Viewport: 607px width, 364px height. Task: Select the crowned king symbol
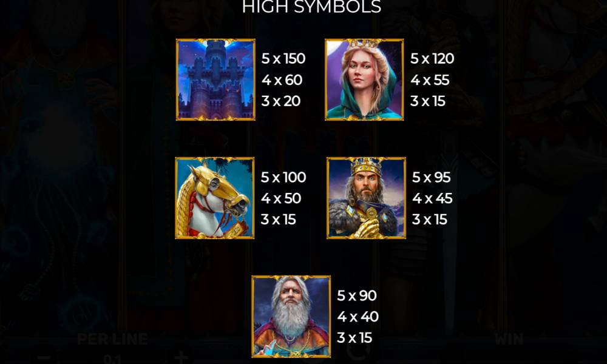(366, 198)
